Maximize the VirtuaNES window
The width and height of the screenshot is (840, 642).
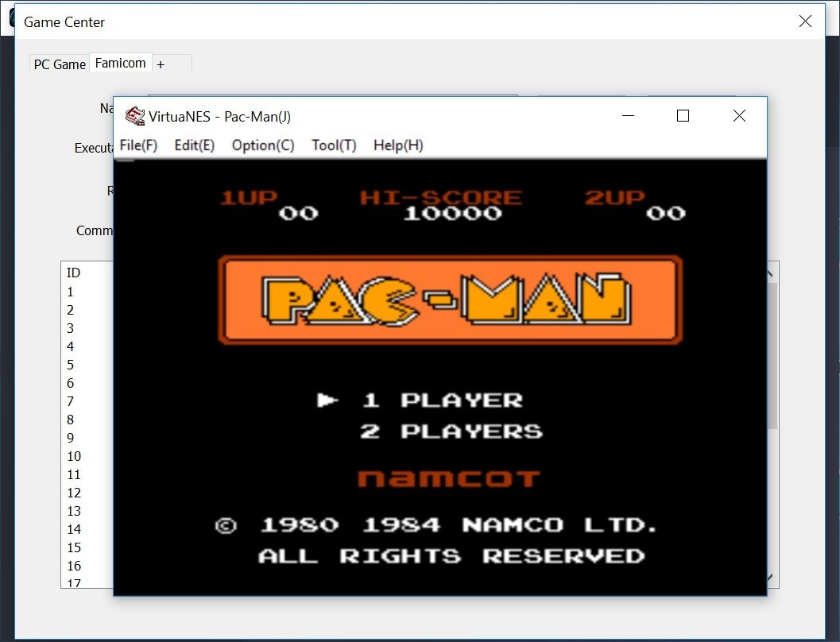pyautogui.click(x=683, y=116)
